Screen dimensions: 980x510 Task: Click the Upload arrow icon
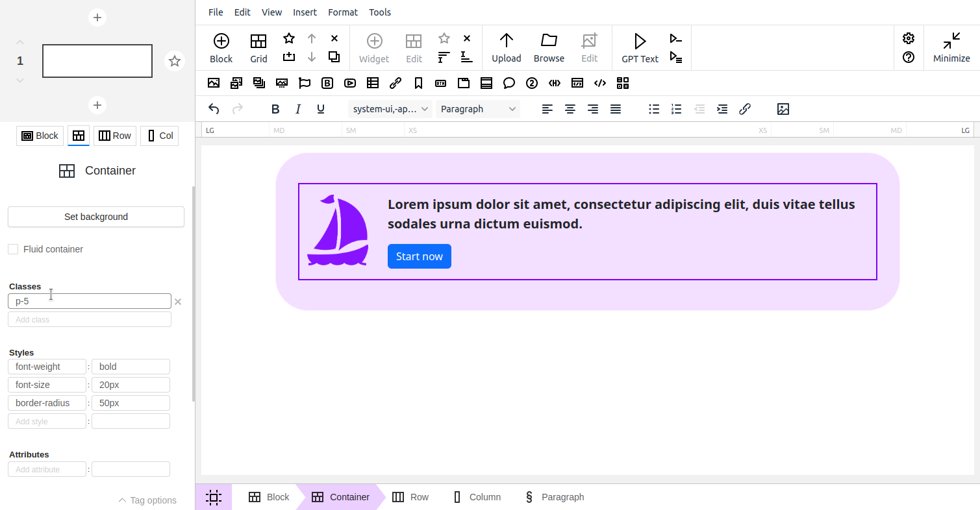coord(506,41)
